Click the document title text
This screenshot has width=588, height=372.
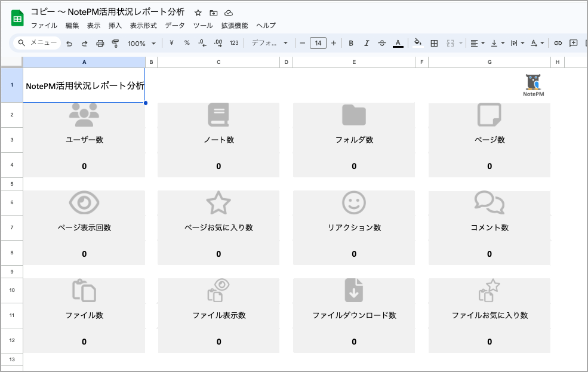[107, 12]
